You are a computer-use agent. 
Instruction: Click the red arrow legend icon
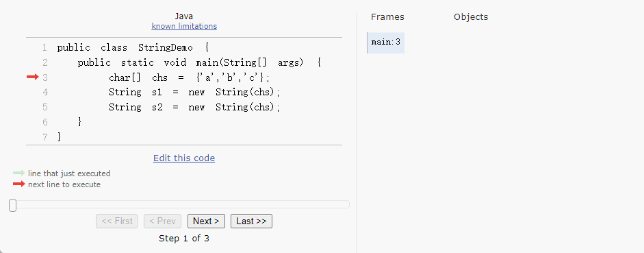tap(19, 184)
